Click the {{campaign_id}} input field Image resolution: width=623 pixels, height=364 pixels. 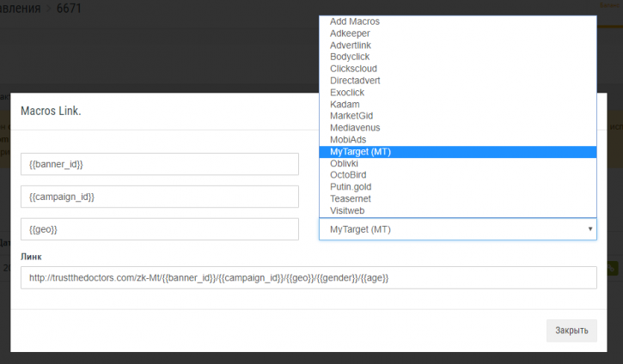(x=160, y=197)
